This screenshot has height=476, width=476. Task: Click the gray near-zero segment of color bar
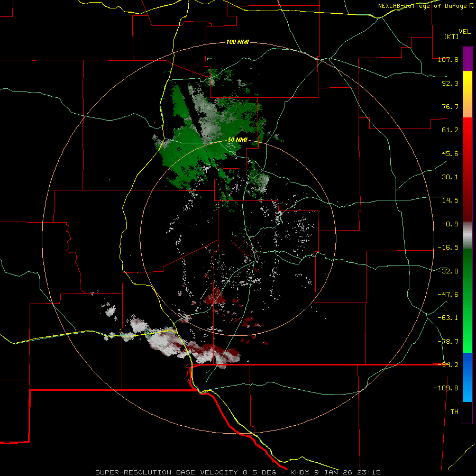pos(467,235)
